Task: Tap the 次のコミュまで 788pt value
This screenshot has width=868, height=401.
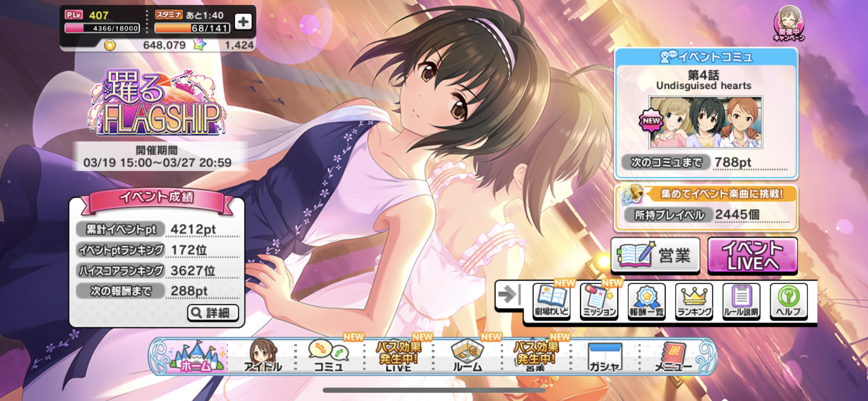Action: coord(733,162)
